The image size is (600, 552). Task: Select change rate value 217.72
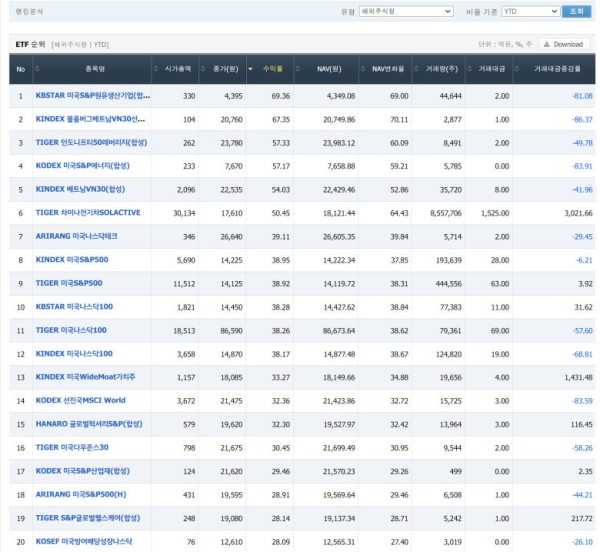(583, 519)
